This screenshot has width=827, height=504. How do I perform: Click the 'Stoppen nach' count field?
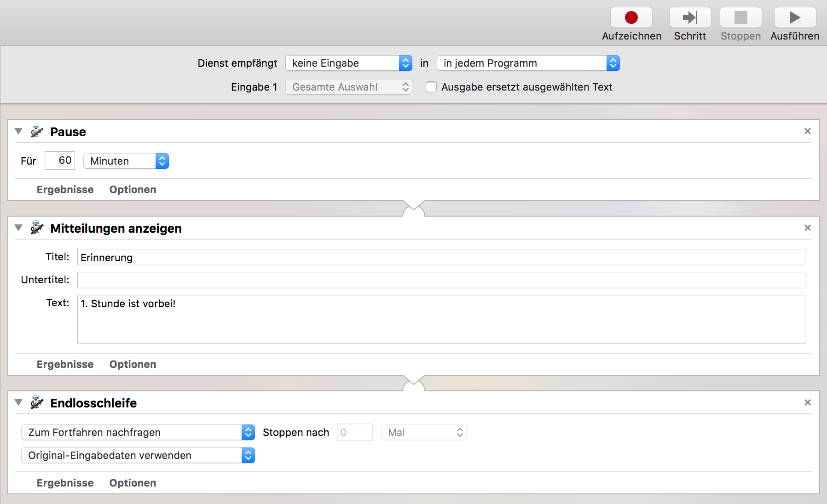355,432
